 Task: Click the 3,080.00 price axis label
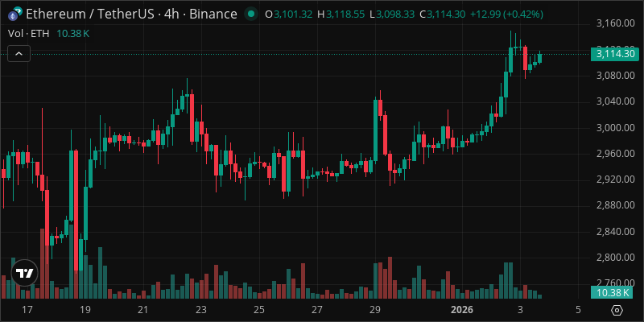pyautogui.click(x=615, y=76)
